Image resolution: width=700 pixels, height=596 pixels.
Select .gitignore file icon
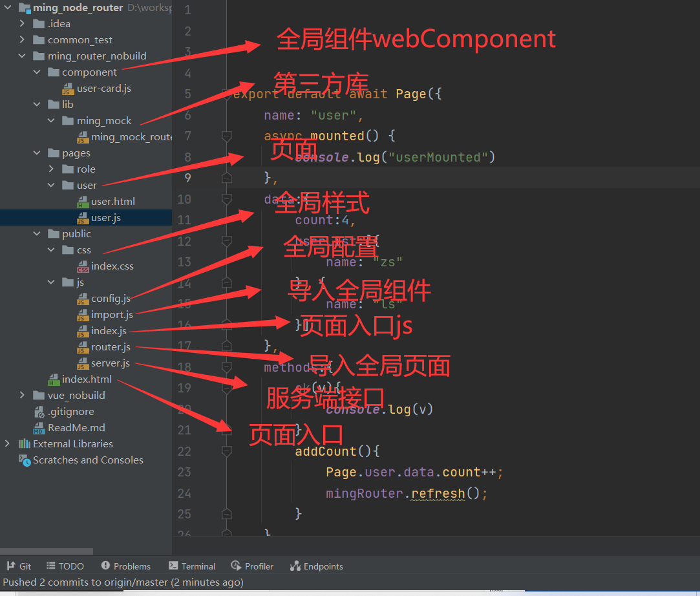point(39,412)
